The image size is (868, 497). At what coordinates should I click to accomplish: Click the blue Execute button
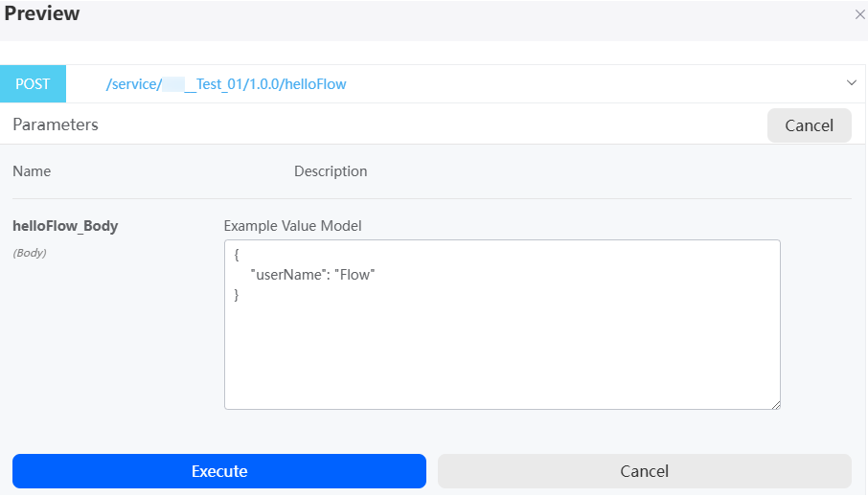pyautogui.click(x=219, y=471)
